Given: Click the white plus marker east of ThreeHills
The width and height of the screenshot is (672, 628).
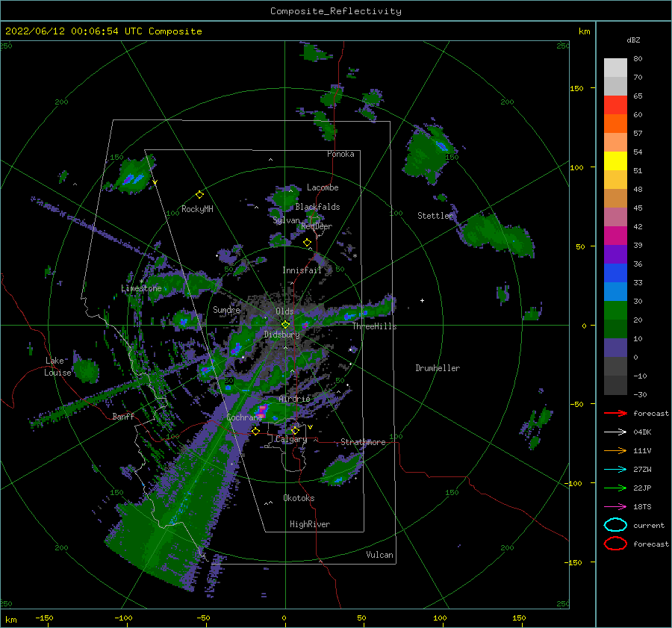Looking at the screenshot, I should coord(422,300).
